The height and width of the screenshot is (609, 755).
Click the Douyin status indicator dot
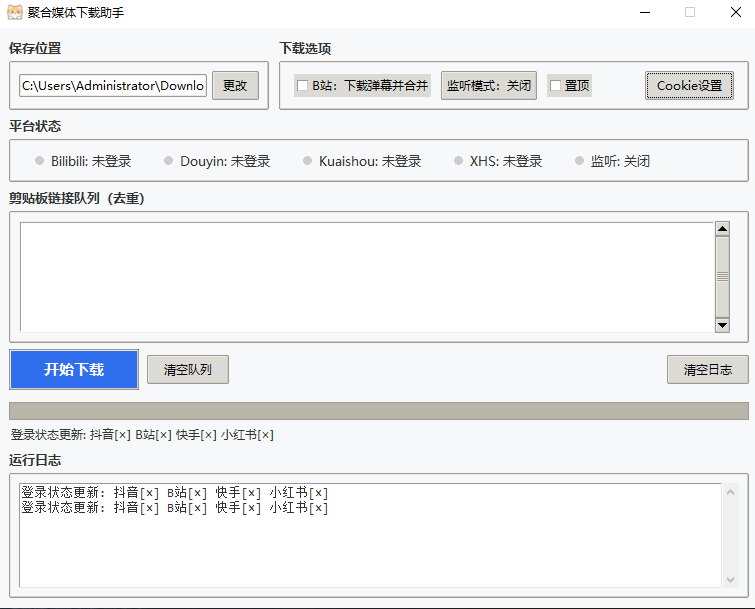169,161
